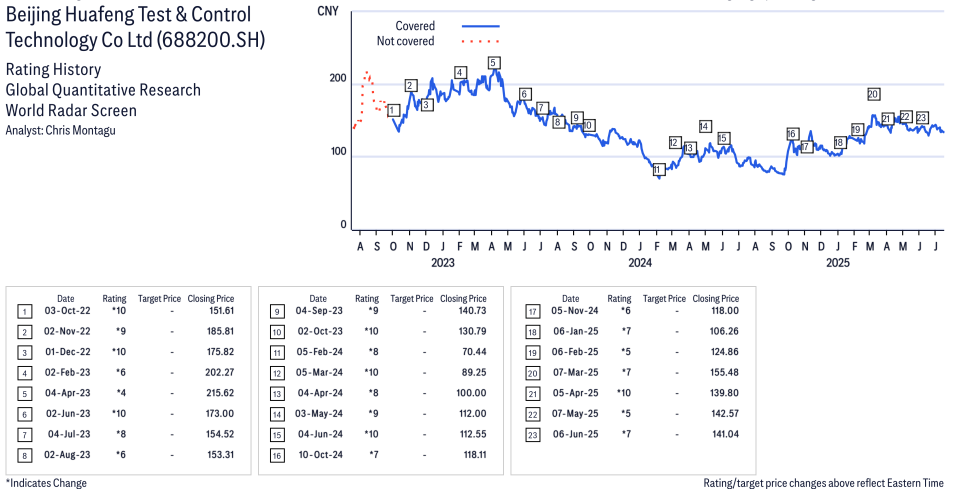Click 'Closing Price' header above 118.00
955x489 pixels.
coord(716,298)
